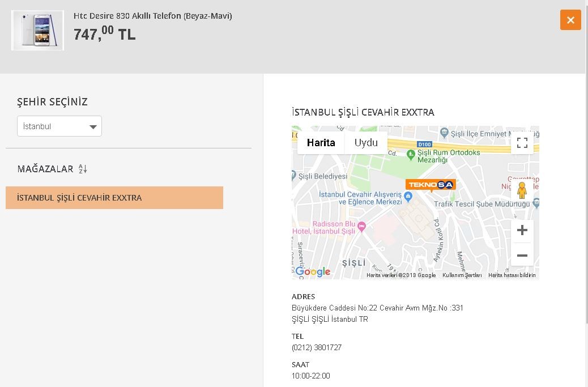Click the TeknoSA store map marker
The width and height of the screenshot is (588, 387).
(x=431, y=185)
